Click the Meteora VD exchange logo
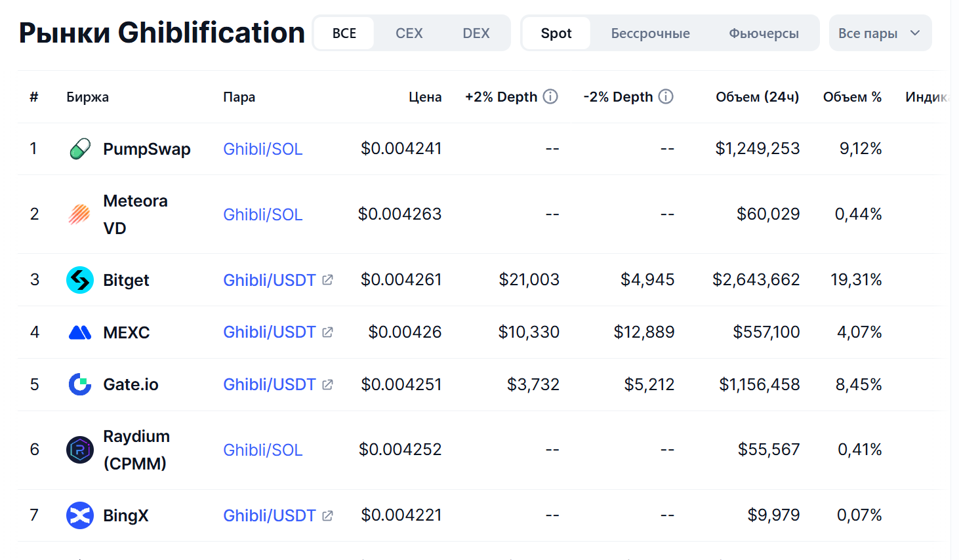This screenshot has width=959, height=560. (x=80, y=214)
